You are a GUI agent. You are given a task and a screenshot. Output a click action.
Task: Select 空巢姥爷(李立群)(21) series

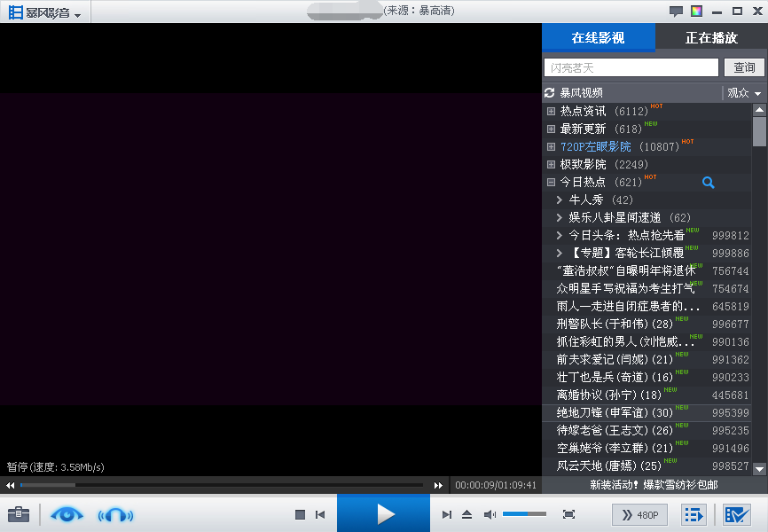[647, 448]
